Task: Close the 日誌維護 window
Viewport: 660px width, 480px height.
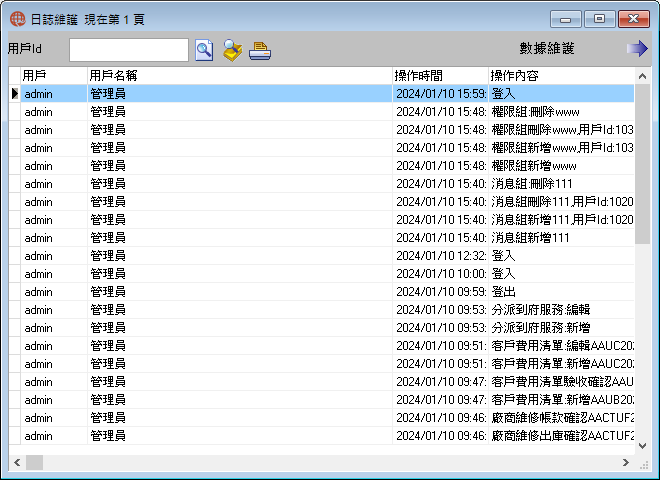Action: (633, 19)
